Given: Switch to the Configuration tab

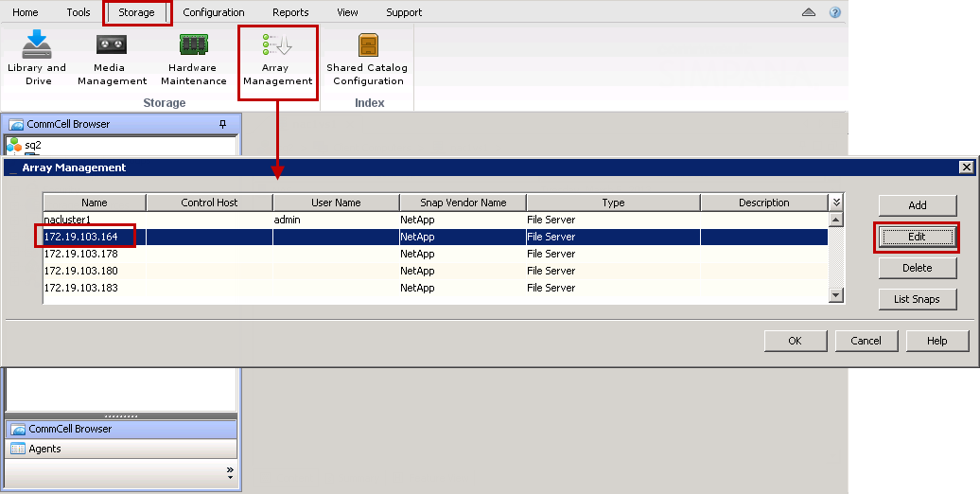Looking at the screenshot, I should click(214, 12).
